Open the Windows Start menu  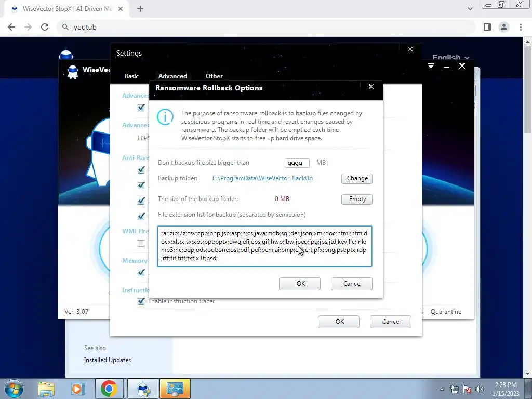[x=14, y=389]
